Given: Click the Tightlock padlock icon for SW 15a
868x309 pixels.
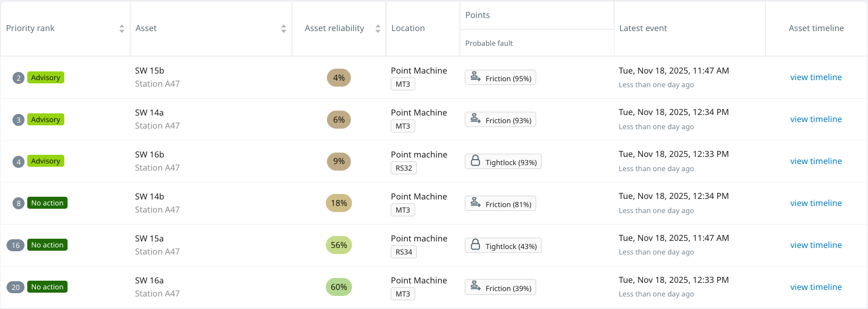Looking at the screenshot, I should tap(475, 245).
